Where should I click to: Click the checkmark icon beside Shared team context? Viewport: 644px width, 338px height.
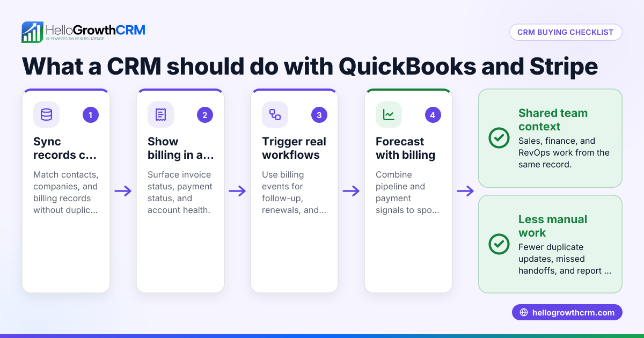(499, 138)
